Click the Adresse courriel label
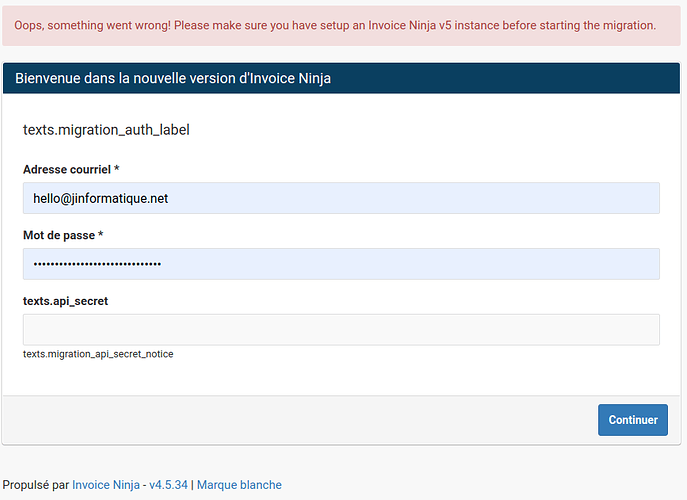This screenshot has width=687, height=500. pyautogui.click(x=67, y=170)
